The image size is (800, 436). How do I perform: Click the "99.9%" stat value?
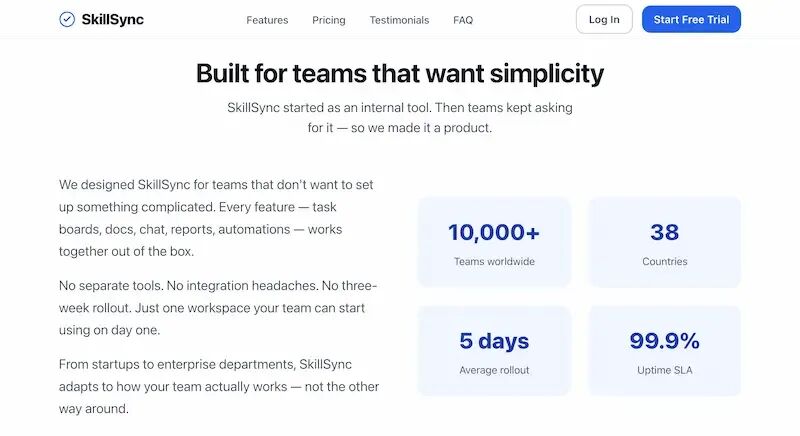pyautogui.click(x=664, y=341)
